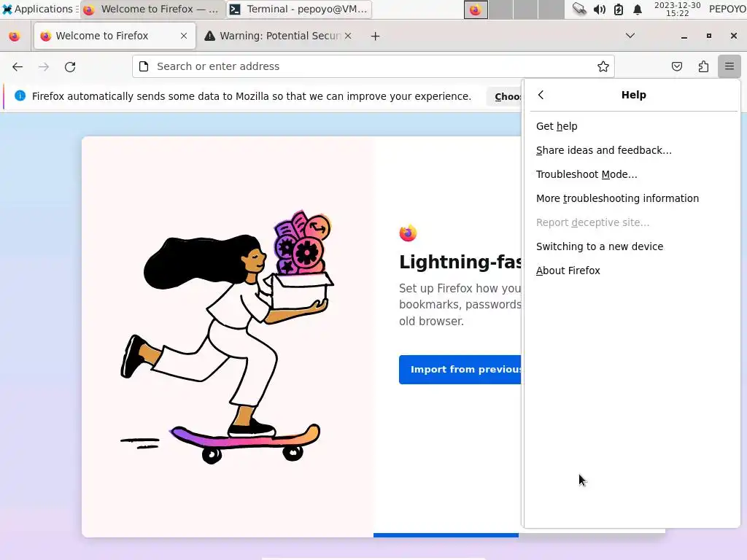
Task: Switch to Welcome to Firefox tab
Action: (115, 36)
